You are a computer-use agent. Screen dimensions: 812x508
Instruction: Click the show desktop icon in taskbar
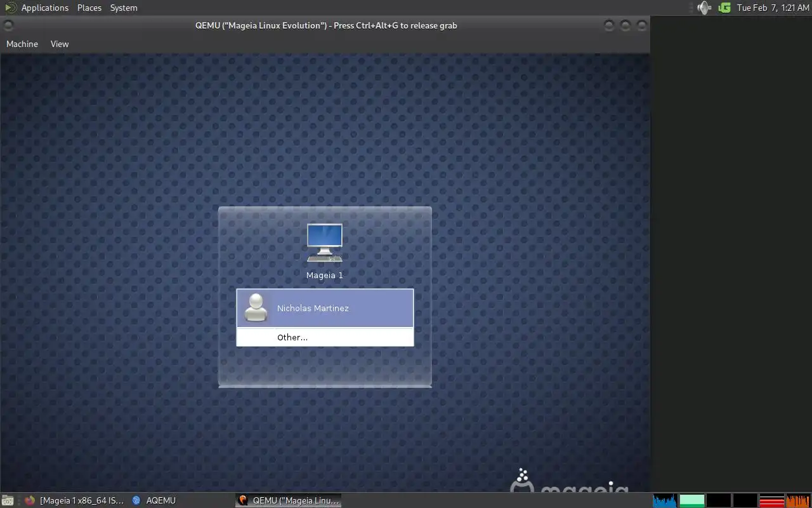[6, 500]
